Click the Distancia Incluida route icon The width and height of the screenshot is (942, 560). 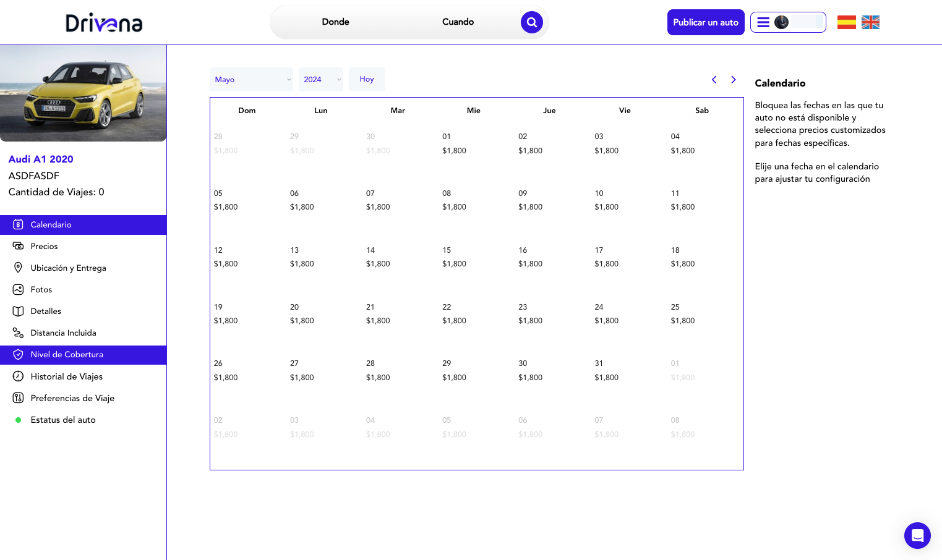click(x=19, y=333)
